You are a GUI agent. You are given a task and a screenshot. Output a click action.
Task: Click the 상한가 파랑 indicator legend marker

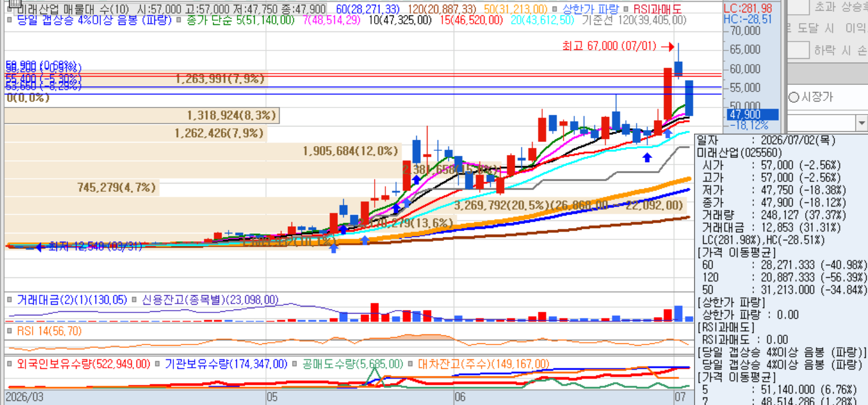(x=553, y=10)
